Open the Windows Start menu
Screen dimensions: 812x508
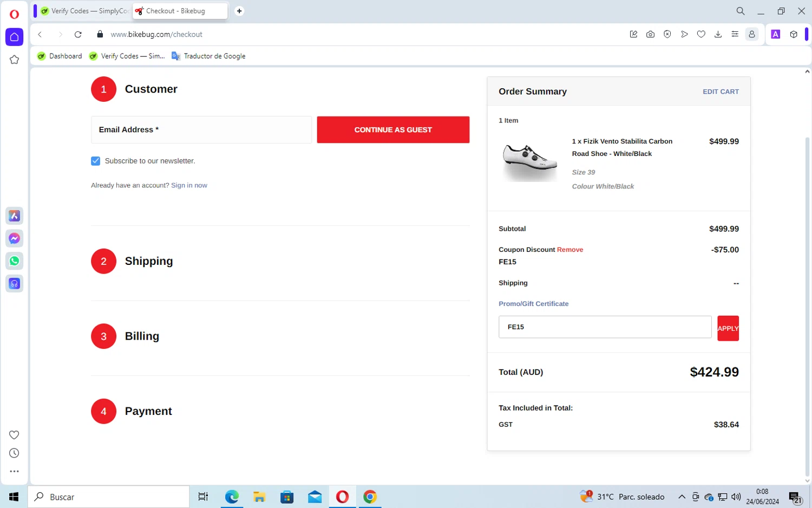coord(14,497)
